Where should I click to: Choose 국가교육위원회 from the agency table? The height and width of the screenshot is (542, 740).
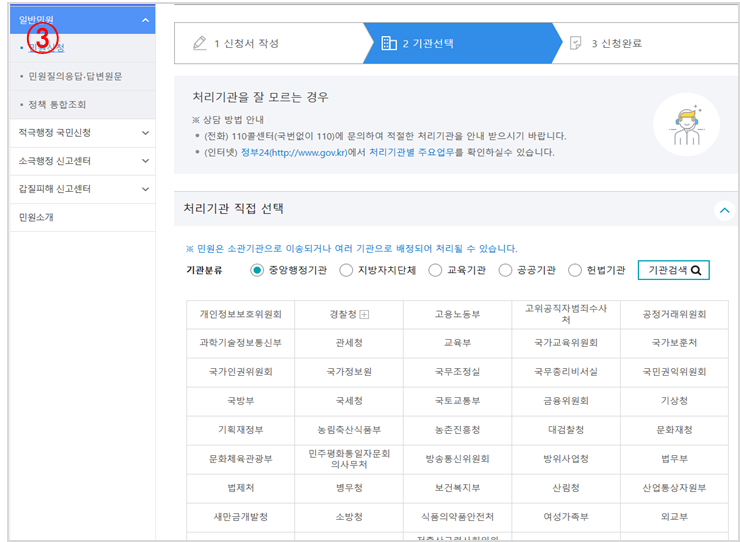566,343
